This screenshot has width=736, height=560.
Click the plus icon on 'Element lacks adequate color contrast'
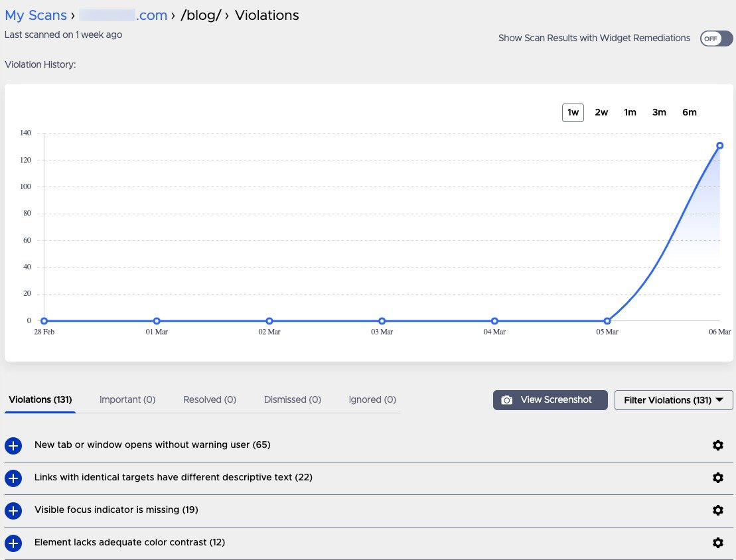point(13,543)
